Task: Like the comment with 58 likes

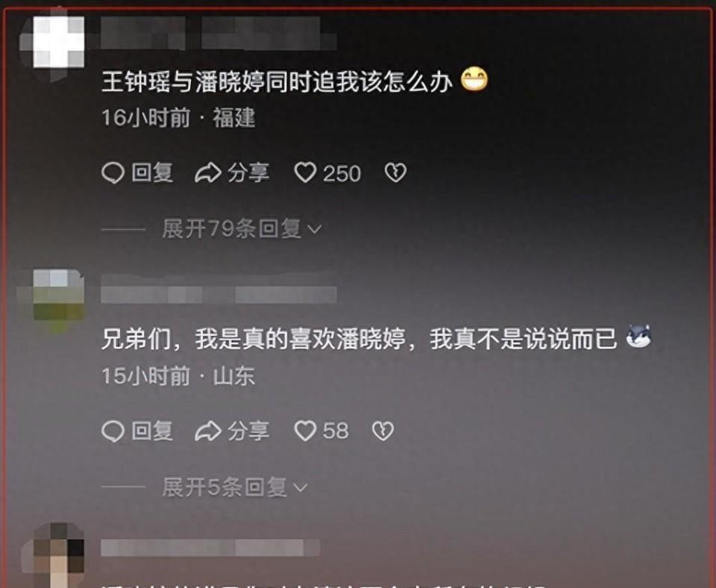Action: point(305,431)
